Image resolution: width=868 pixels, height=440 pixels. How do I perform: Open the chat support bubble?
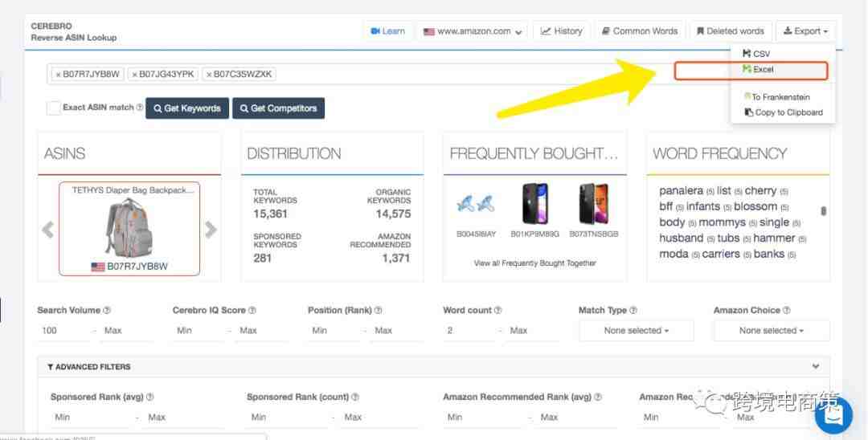coord(833,415)
